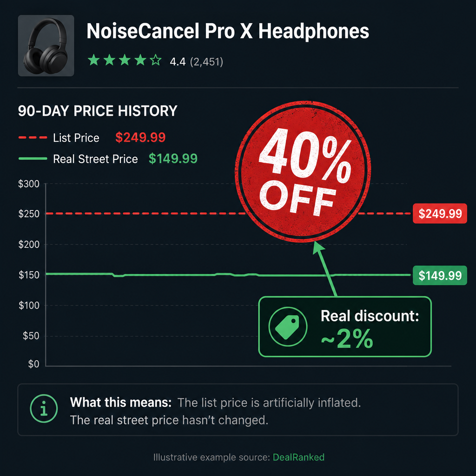Click the empty fifth rating star
This screenshot has height=476, width=476.
[x=156, y=60]
